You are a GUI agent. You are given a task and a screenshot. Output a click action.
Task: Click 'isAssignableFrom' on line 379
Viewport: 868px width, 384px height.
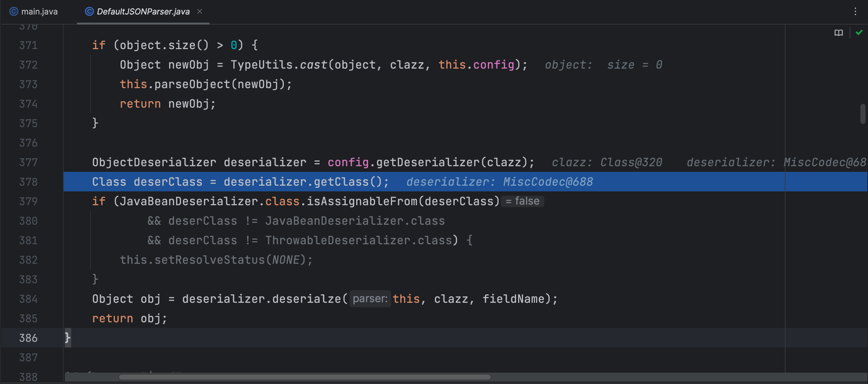[362, 201]
